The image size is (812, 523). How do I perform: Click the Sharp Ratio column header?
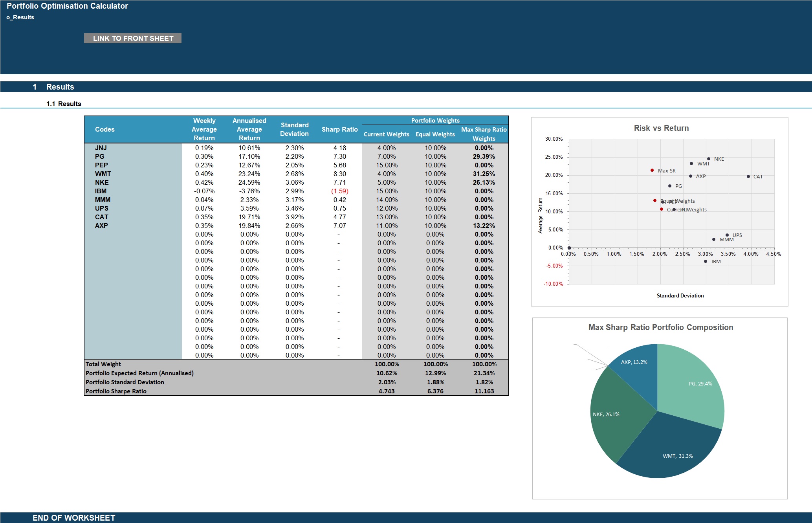(x=340, y=129)
